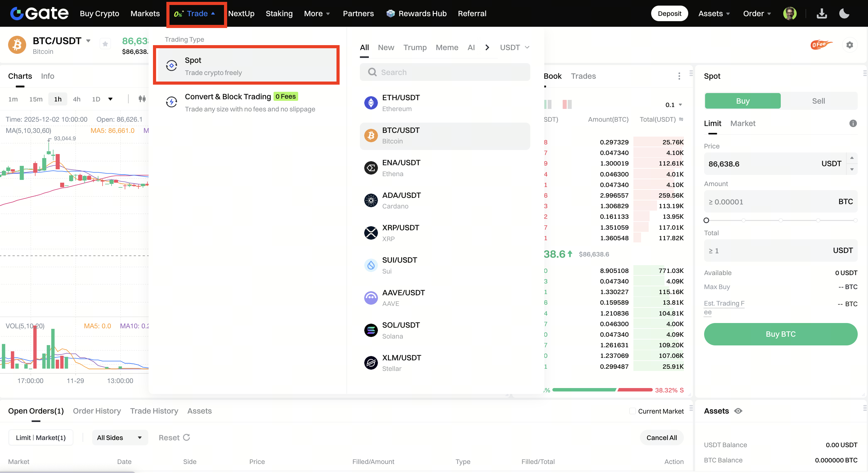
Task: Click the order type info icon
Action: (853, 123)
